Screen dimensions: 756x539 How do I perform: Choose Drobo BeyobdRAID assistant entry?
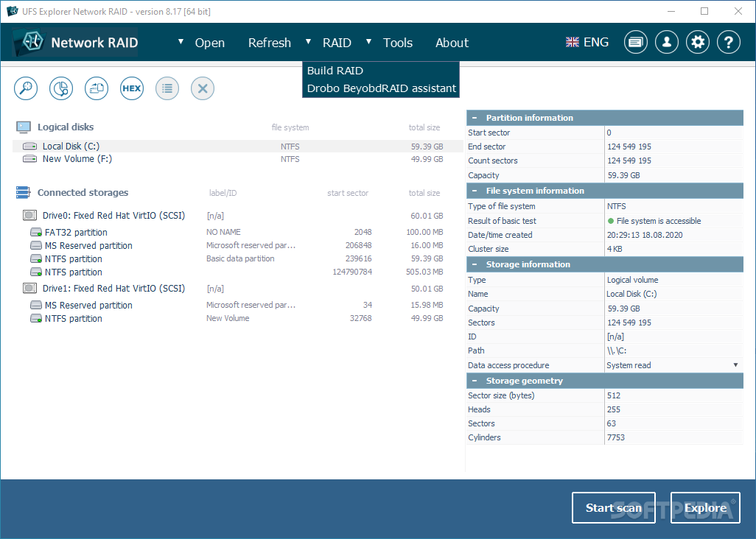click(x=381, y=88)
